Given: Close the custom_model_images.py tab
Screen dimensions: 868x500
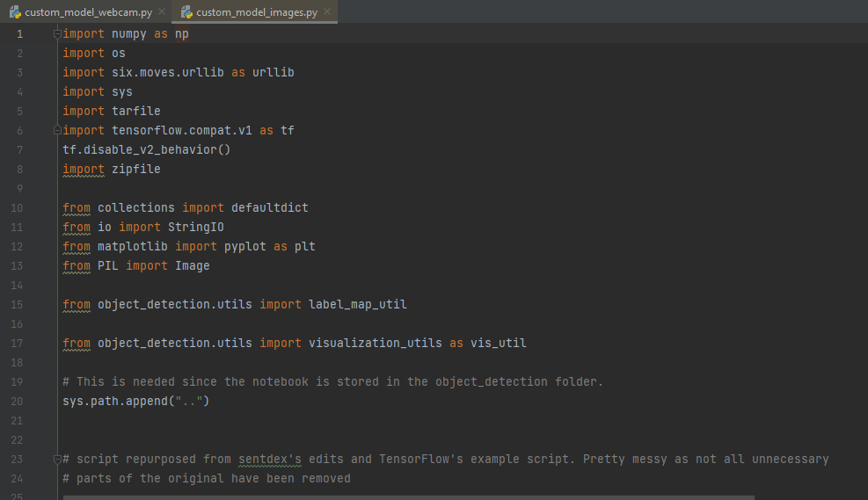Looking at the screenshot, I should point(327,11).
